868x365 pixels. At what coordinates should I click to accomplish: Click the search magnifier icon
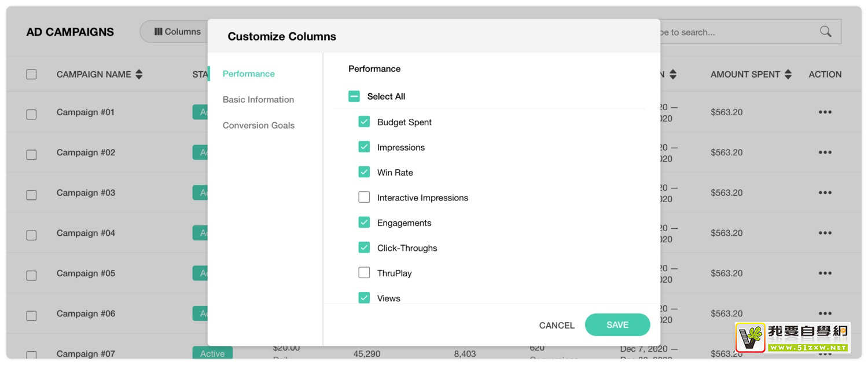point(825,32)
